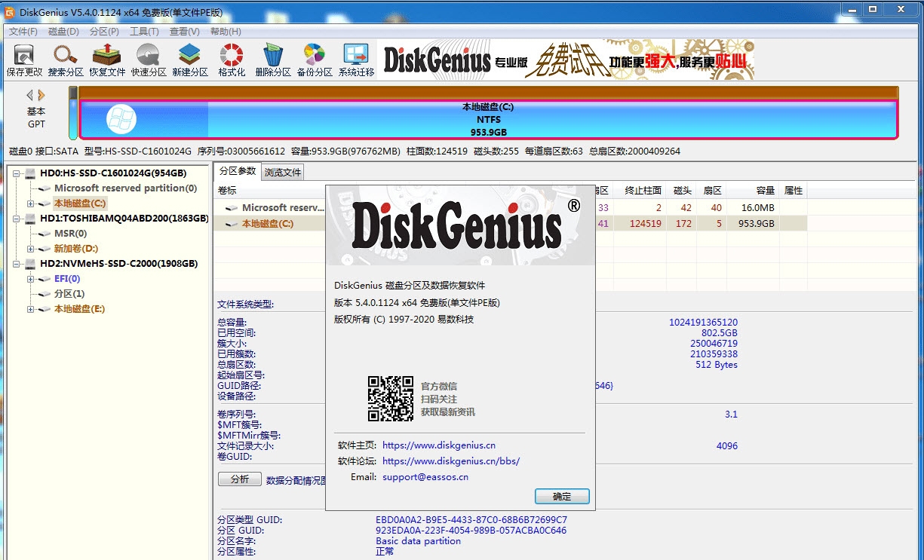The height and width of the screenshot is (560, 924).
Task: Click the 恢复文件 (Recover Files) icon
Action: (x=106, y=59)
